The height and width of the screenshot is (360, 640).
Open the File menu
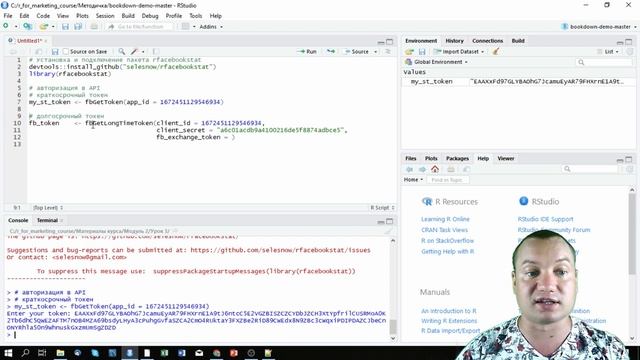[8, 16]
